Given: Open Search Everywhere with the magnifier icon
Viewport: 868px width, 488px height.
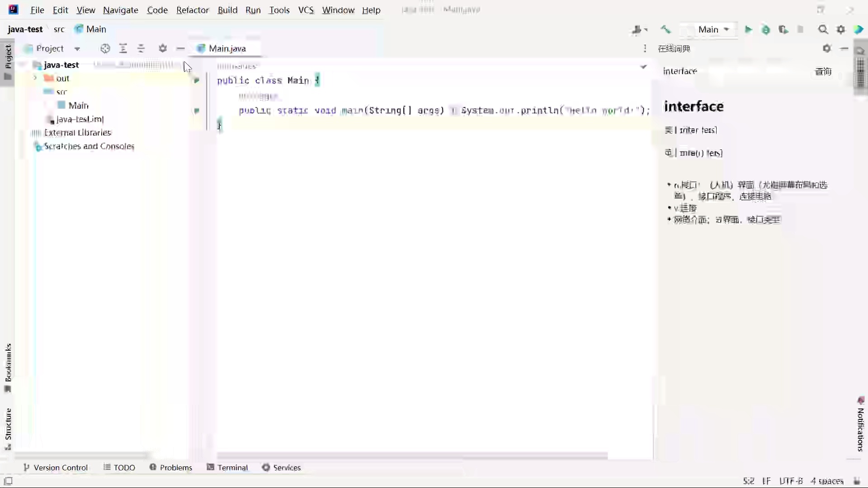Looking at the screenshot, I should [x=824, y=29].
